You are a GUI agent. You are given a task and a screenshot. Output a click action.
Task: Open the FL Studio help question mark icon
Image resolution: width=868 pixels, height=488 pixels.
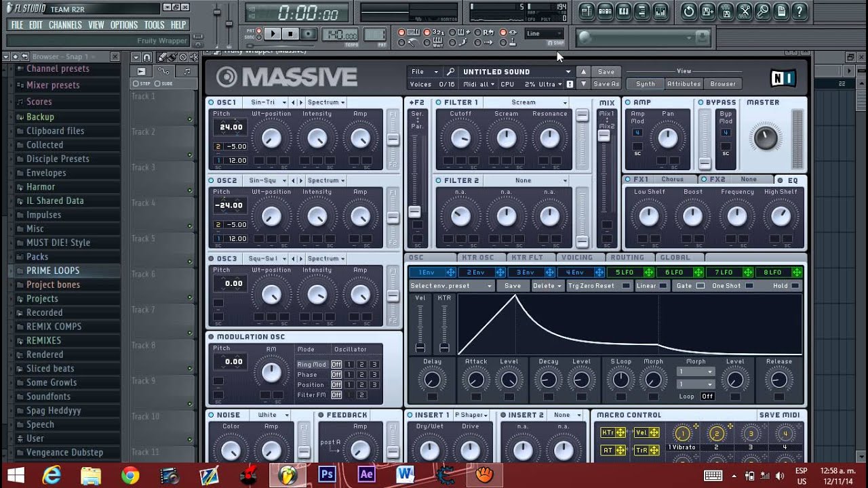click(x=800, y=11)
